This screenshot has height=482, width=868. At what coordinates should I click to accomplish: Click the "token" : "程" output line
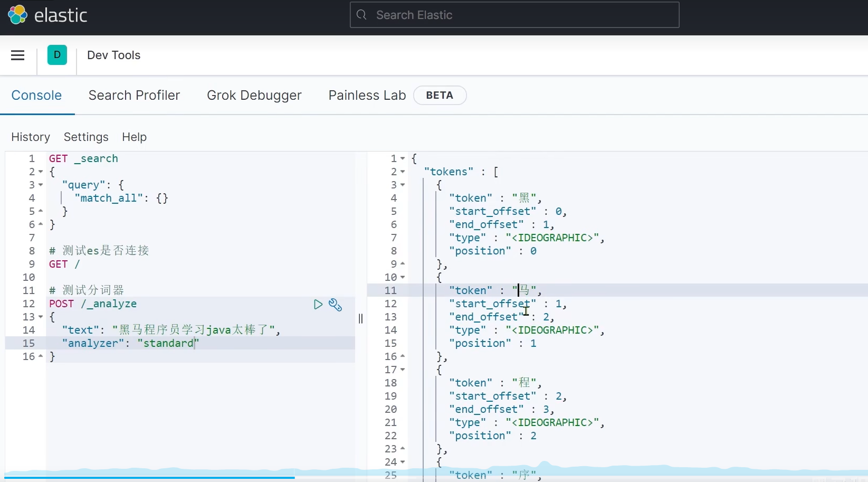pos(495,383)
